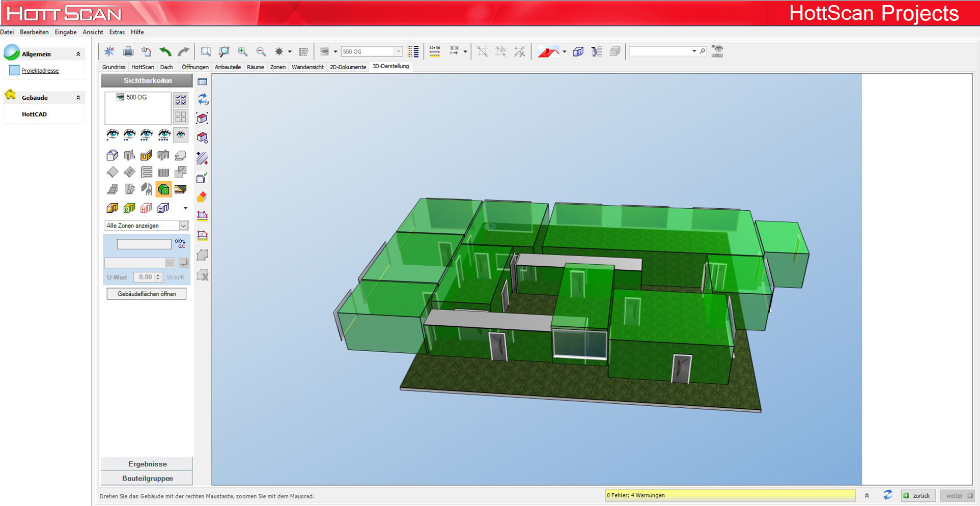Image resolution: width=980 pixels, height=506 pixels.
Task: Click the window frame icon atop vertical strip
Action: [x=203, y=81]
